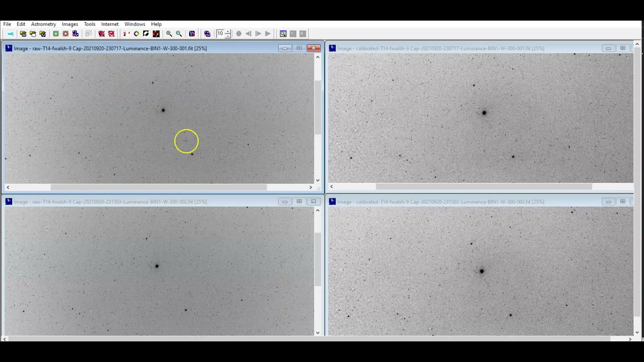Screen dimensions: 644x362
Task: Click the black-and-white invert display icon
Action: click(146, 34)
